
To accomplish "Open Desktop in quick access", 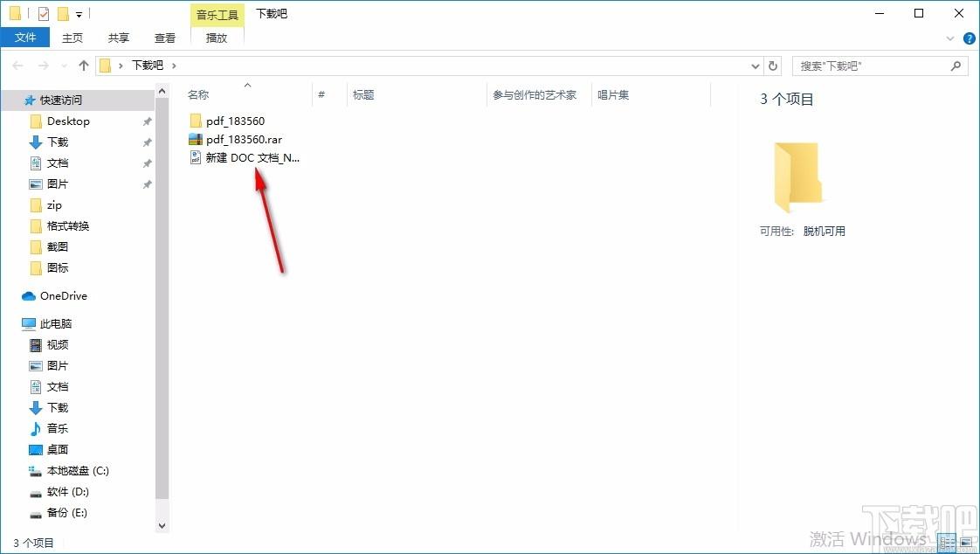I will pyautogui.click(x=68, y=121).
